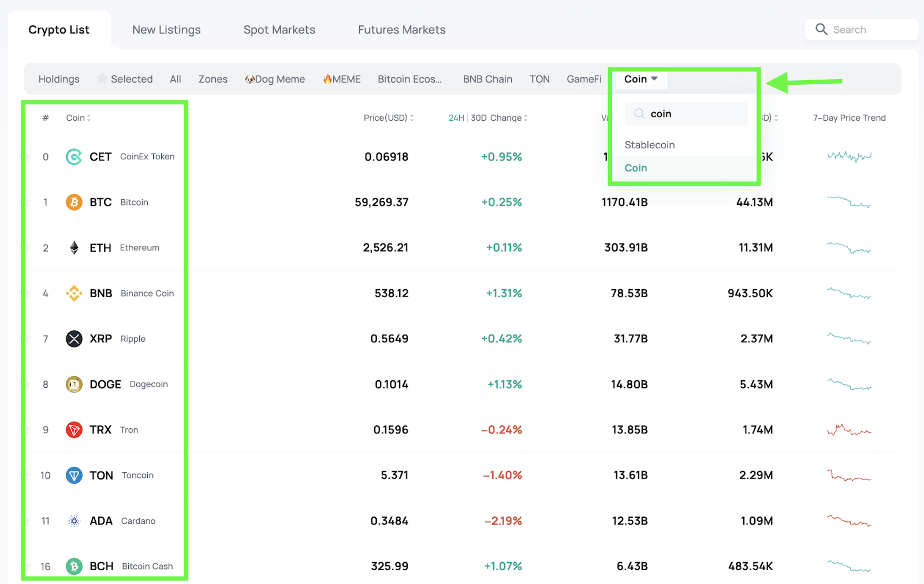Viewport: 924px width, 584px height.
Task: Select the MEME category with fire icon
Action: tap(342, 79)
